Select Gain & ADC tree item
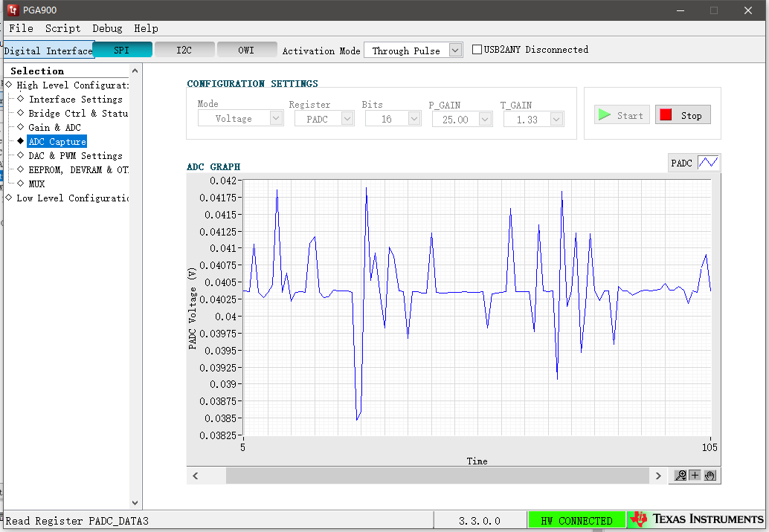The image size is (769, 532). 54,127
